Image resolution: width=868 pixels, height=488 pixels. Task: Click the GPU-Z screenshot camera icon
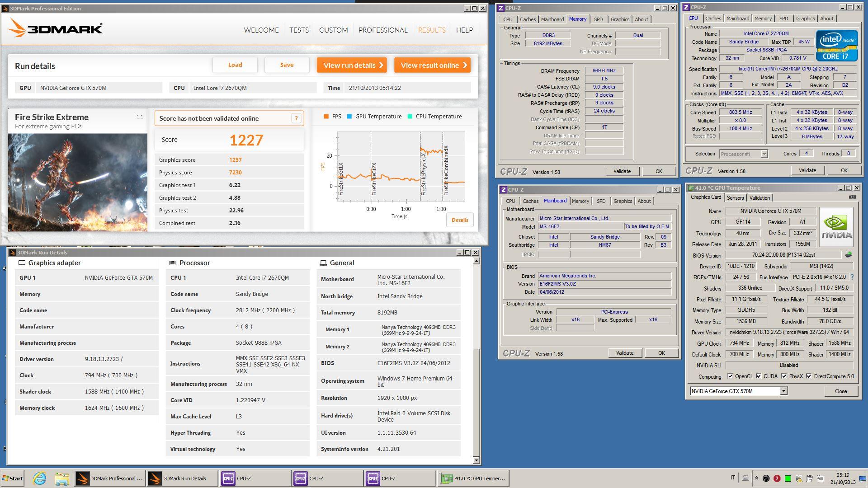852,197
